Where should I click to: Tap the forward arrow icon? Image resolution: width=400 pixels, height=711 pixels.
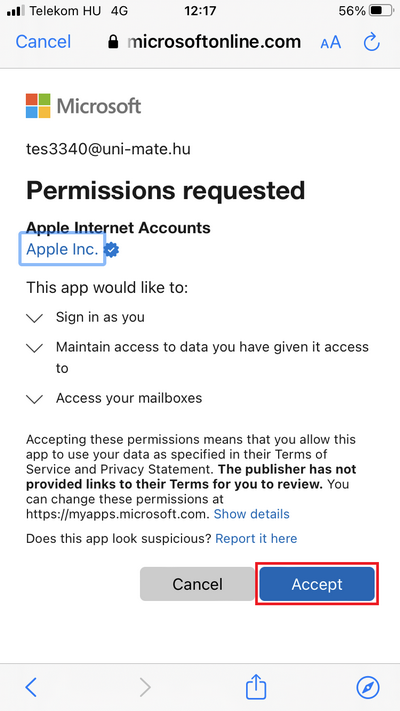[145, 688]
